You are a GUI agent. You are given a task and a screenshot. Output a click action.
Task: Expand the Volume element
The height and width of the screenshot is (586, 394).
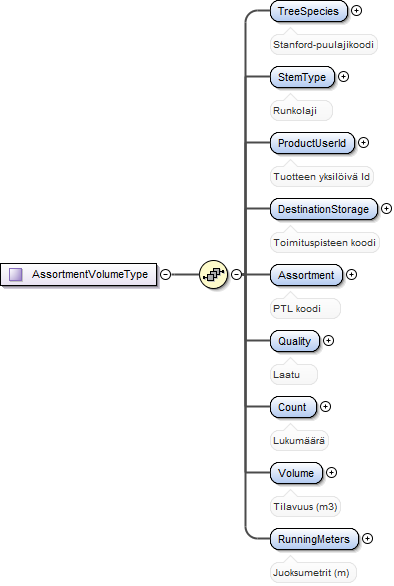pyautogui.click(x=331, y=473)
